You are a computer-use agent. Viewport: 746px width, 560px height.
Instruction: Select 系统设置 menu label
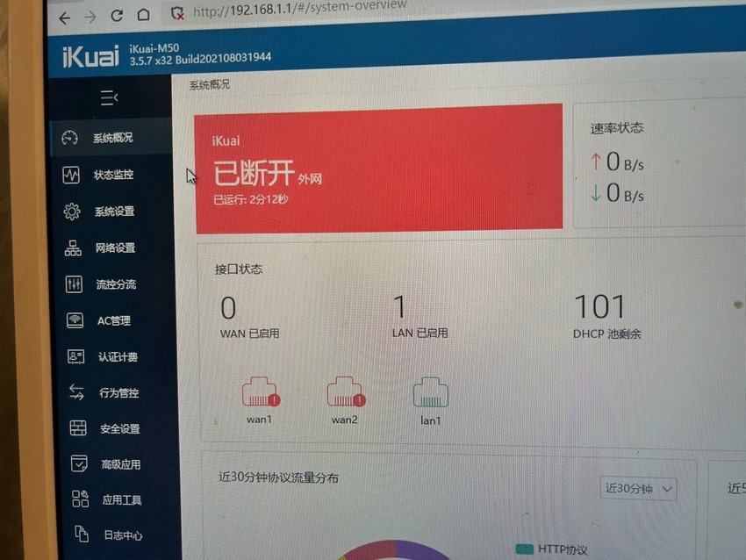pos(115,212)
